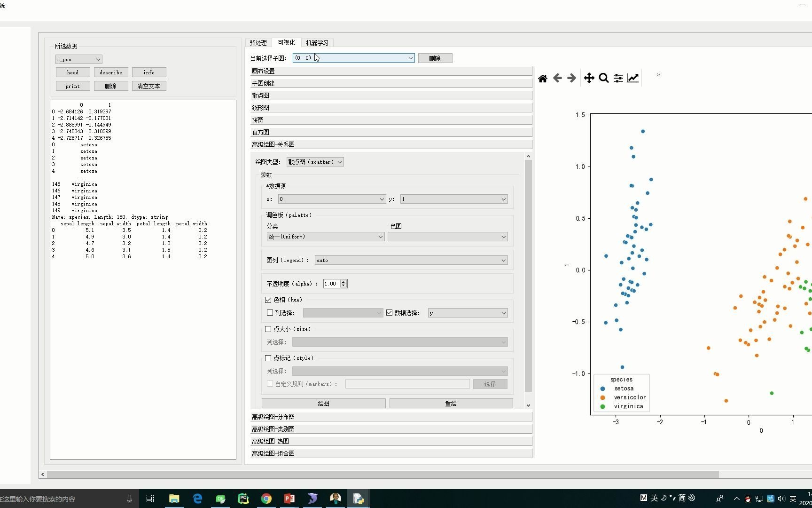812x508 pixels.
Task: Click the forward arrow on plot toolbar
Action: [x=571, y=78]
